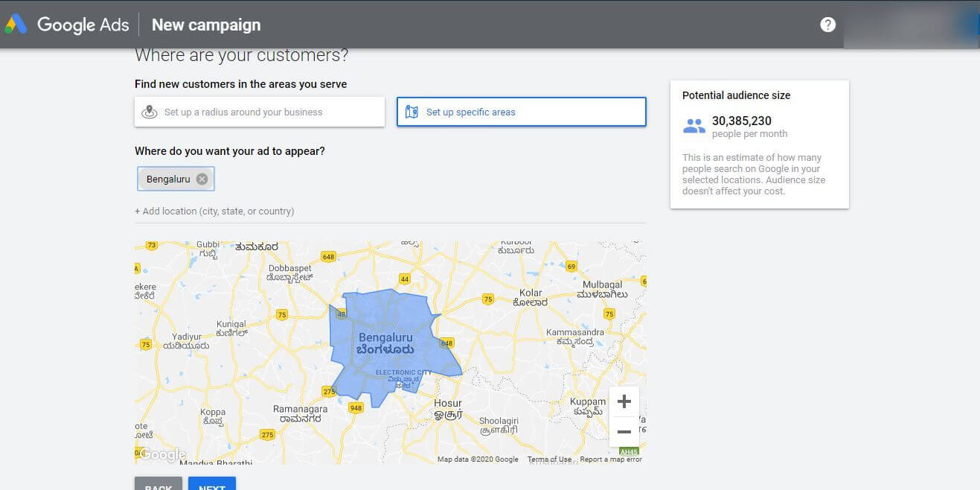Zoom out on the map

pyautogui.click(x=624, y=432)
